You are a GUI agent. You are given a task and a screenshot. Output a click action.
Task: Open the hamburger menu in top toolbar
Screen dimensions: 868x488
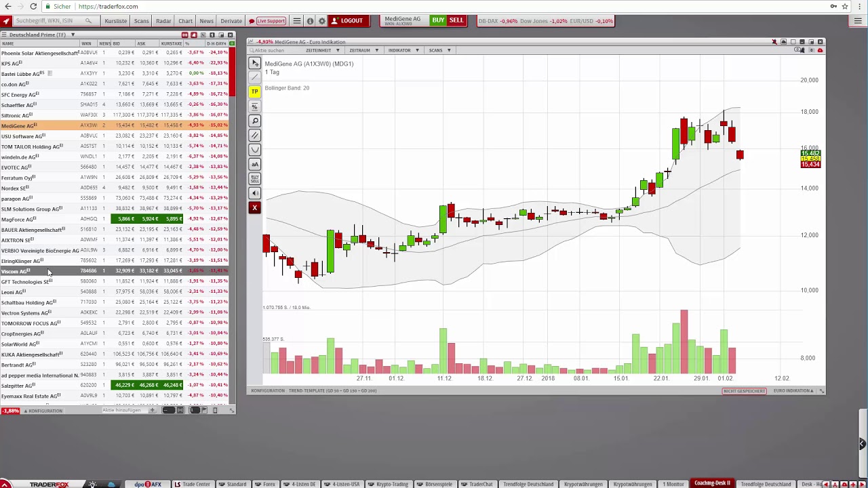pos(296,21)
